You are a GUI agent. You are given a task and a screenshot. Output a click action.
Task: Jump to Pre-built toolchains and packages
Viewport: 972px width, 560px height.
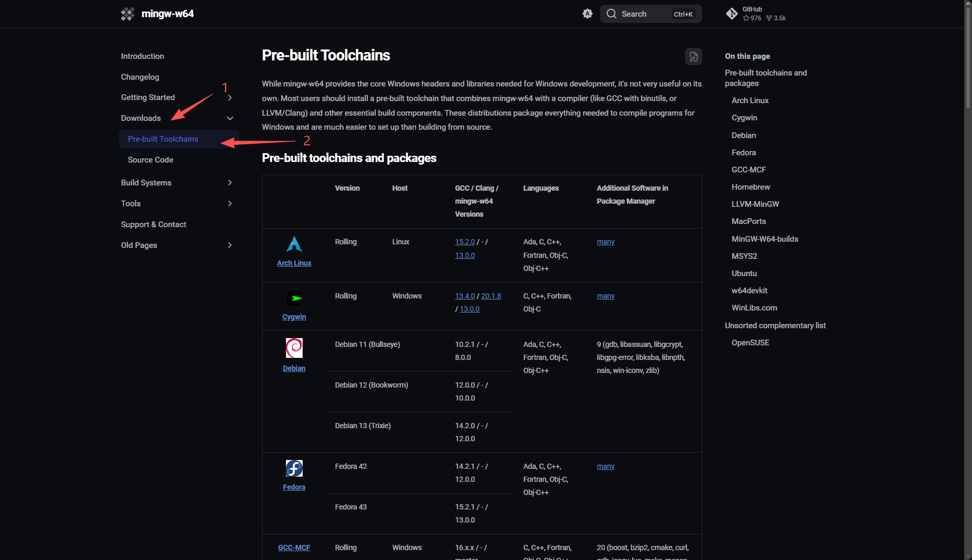click(766, 78)
